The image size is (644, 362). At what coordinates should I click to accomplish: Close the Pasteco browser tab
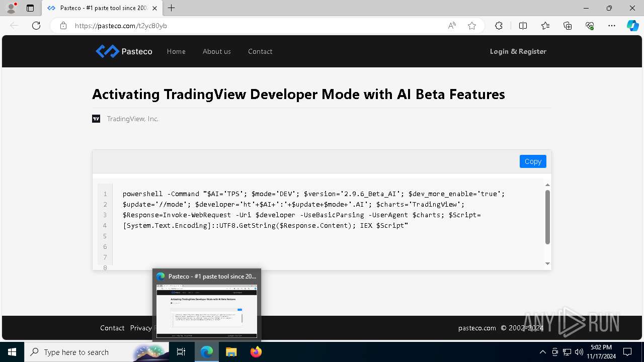point(154,8)
